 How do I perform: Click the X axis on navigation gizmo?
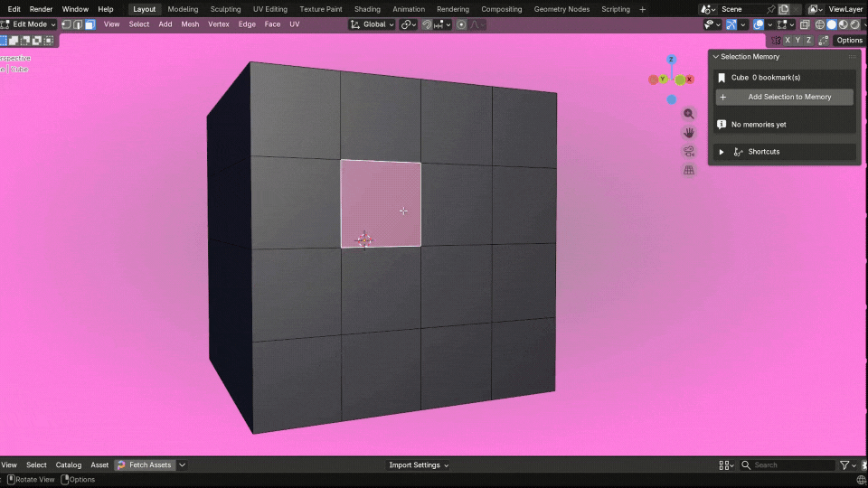689,80
